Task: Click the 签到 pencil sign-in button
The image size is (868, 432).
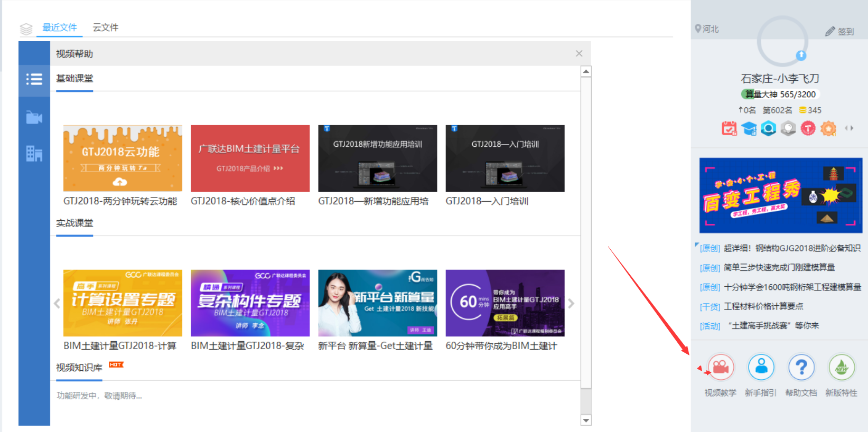Action: [839, 31]
